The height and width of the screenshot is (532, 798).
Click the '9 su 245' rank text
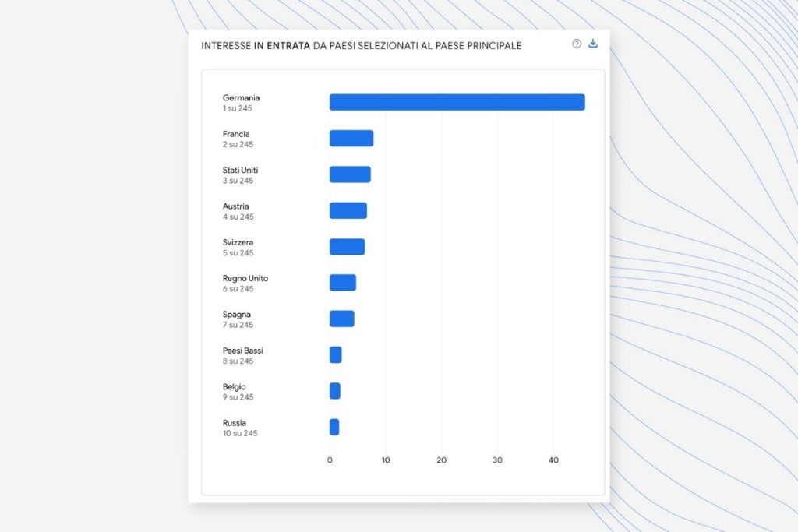(238, 397)
